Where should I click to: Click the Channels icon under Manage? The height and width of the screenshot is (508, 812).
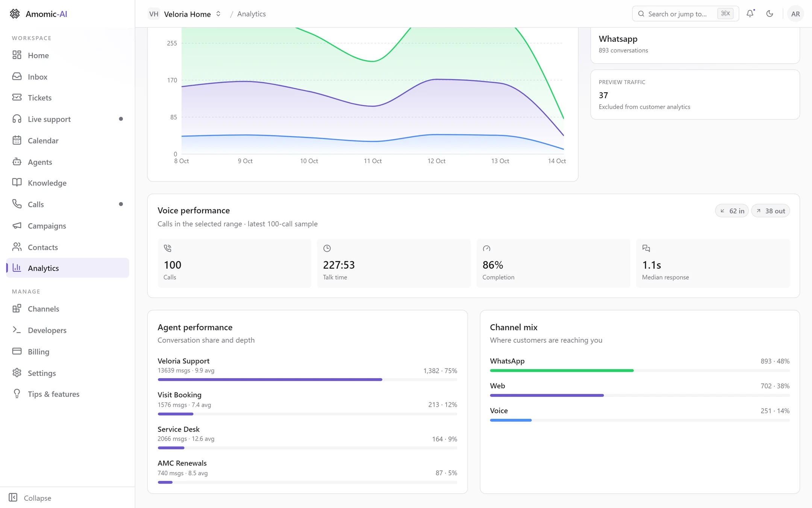click(17, 309)
